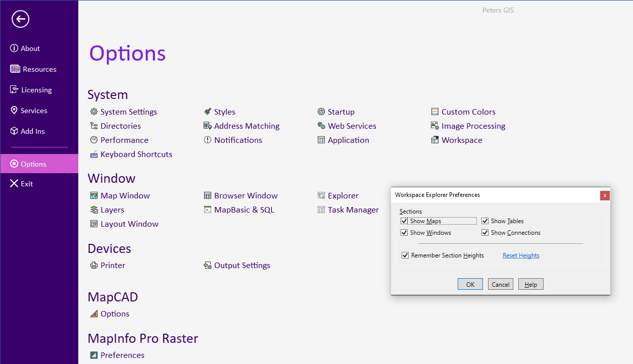633x364 pixels.
Task: Click the Web Services globe icon
Action: click(321, 126)
